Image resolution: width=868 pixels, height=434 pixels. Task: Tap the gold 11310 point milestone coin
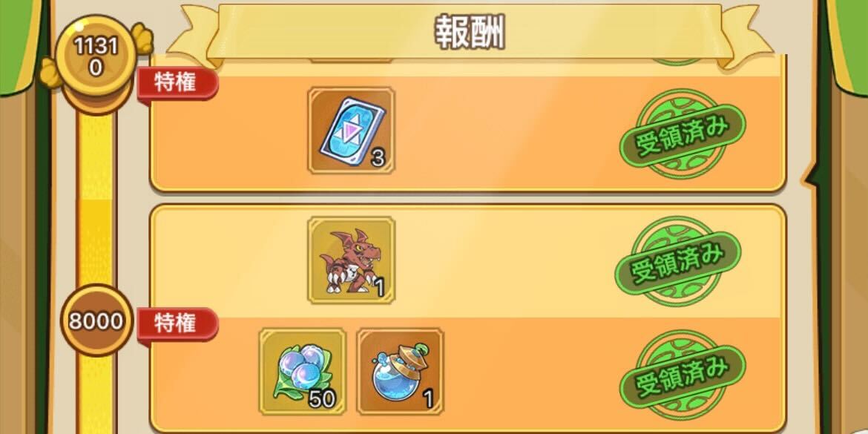(96, 57)
